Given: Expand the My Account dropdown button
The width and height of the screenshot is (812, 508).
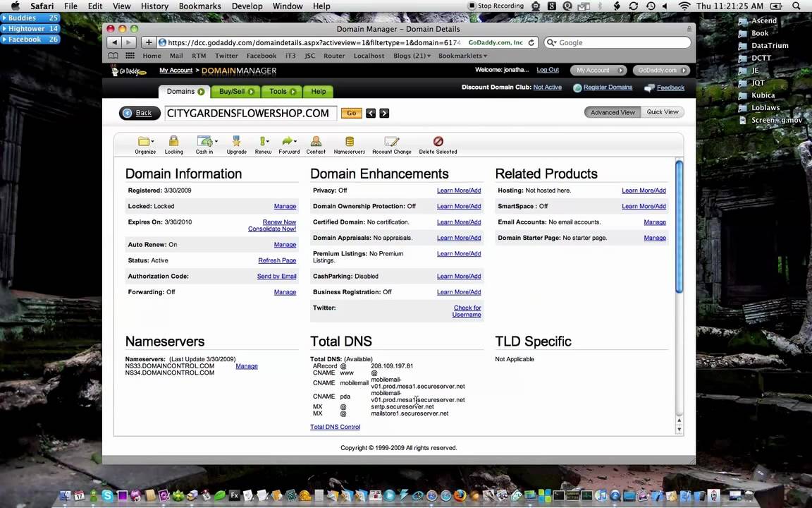Looking at the screenshot, I should tap(598, 70).
